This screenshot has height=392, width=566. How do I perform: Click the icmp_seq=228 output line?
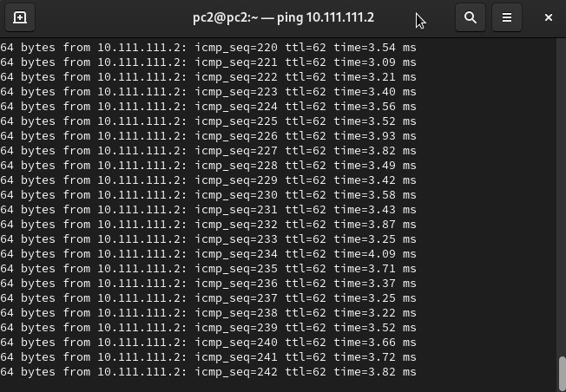pyautogui.click(x=208, y=165)
